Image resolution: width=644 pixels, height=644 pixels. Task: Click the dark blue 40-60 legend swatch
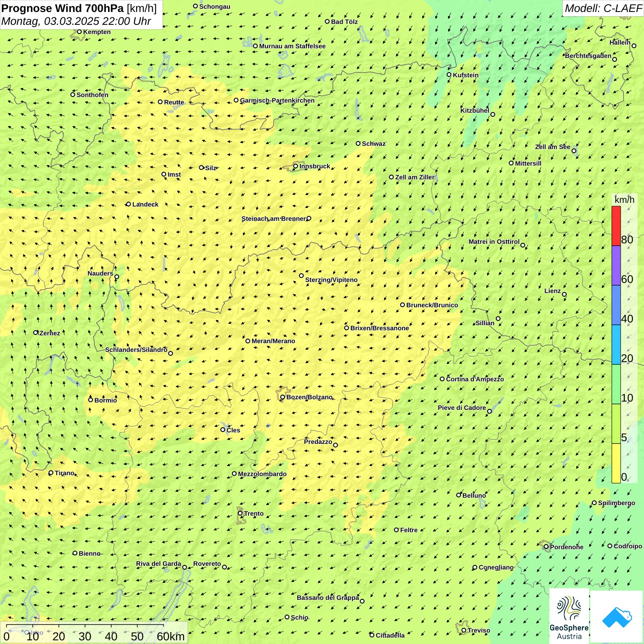(616, 305)
